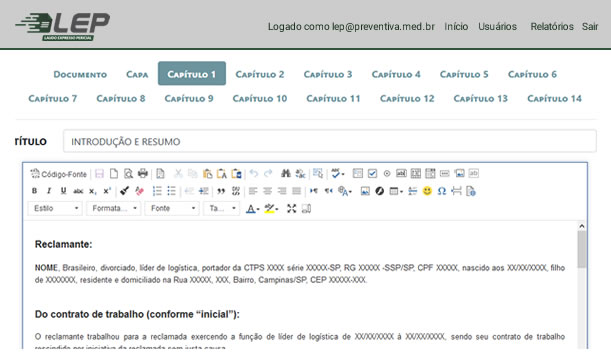Insert a smiley emoticon

427,191
